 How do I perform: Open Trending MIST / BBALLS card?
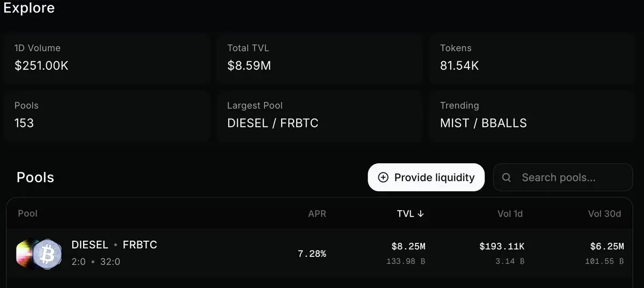532,116
